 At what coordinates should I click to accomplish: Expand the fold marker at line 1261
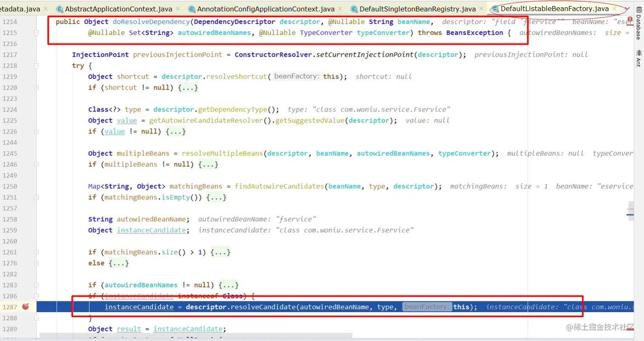(37, 252)
